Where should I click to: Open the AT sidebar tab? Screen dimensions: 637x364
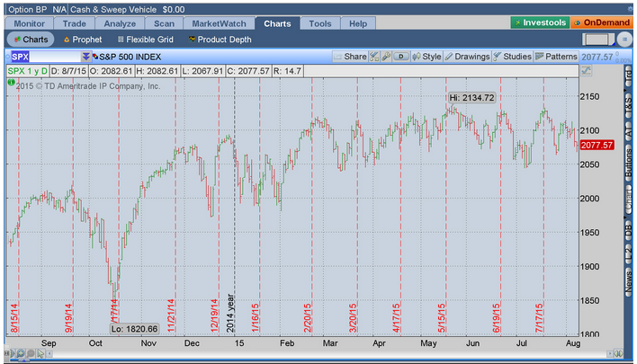[629, 132]
